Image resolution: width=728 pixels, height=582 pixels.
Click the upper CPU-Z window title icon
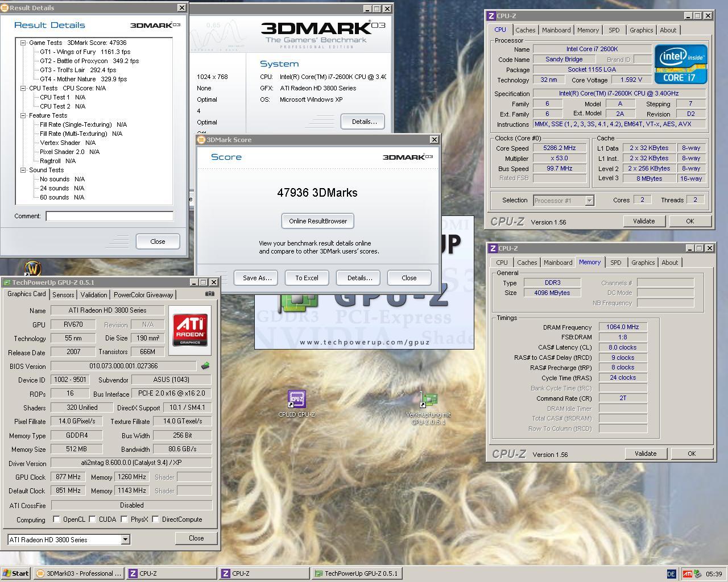pos(491,16)
